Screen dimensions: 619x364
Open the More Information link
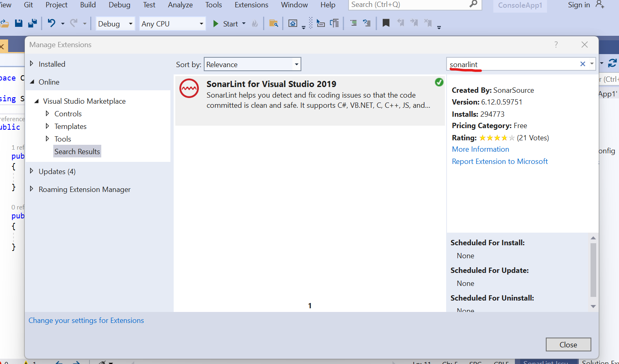480,149
